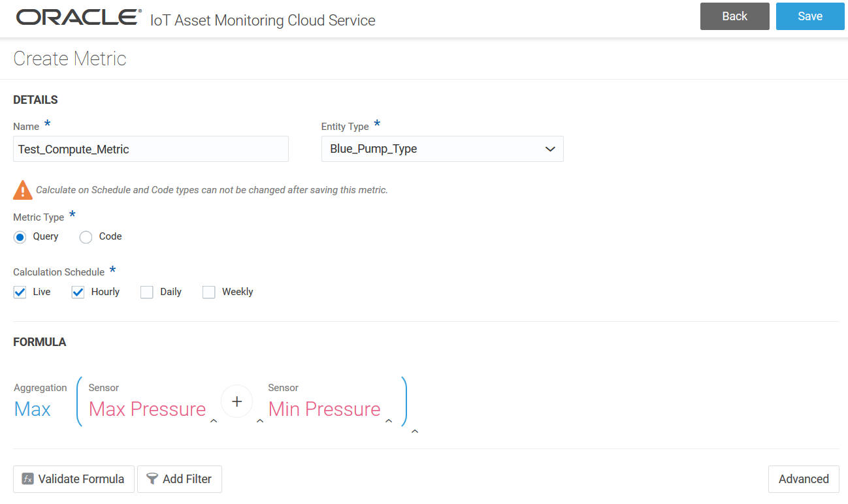Open the Entity Type dropdown Blue_Pump_Type

point(442,149)
